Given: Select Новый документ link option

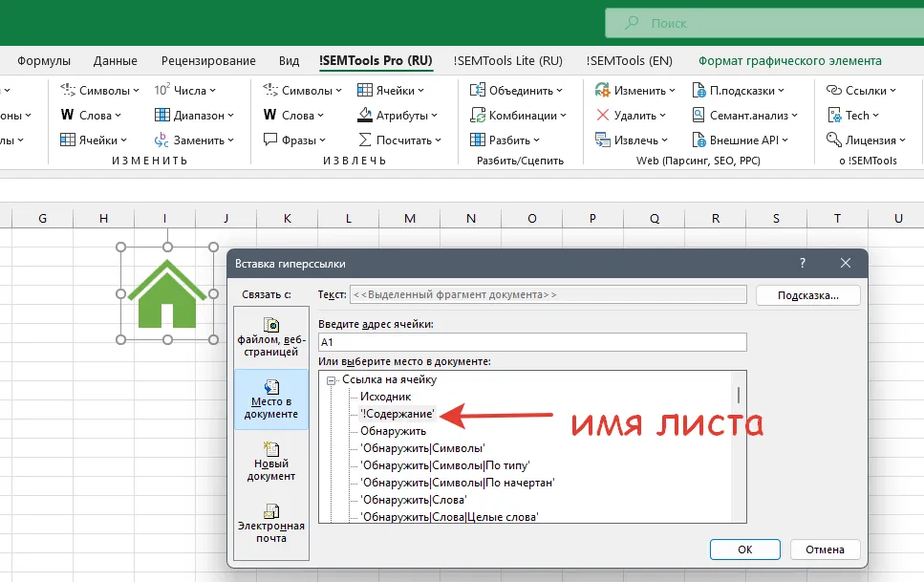Looking at the screenshot, I should [x=271, y=462].
